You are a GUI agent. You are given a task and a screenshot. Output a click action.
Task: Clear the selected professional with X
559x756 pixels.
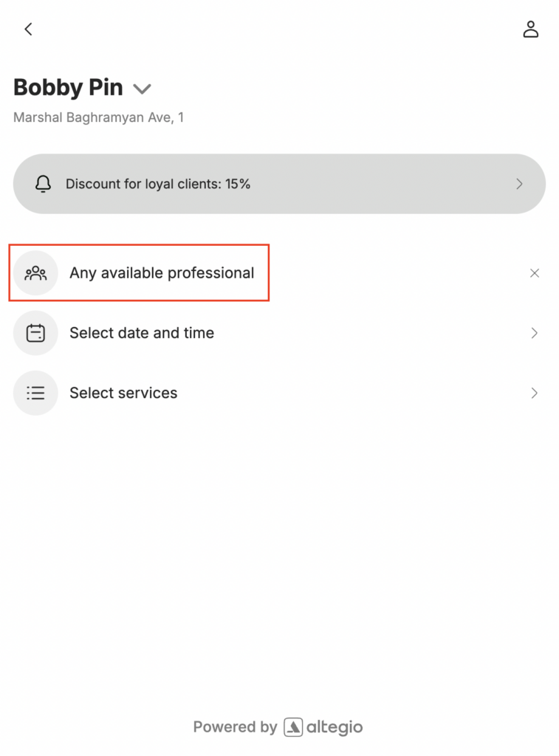(x=535, y=273)
